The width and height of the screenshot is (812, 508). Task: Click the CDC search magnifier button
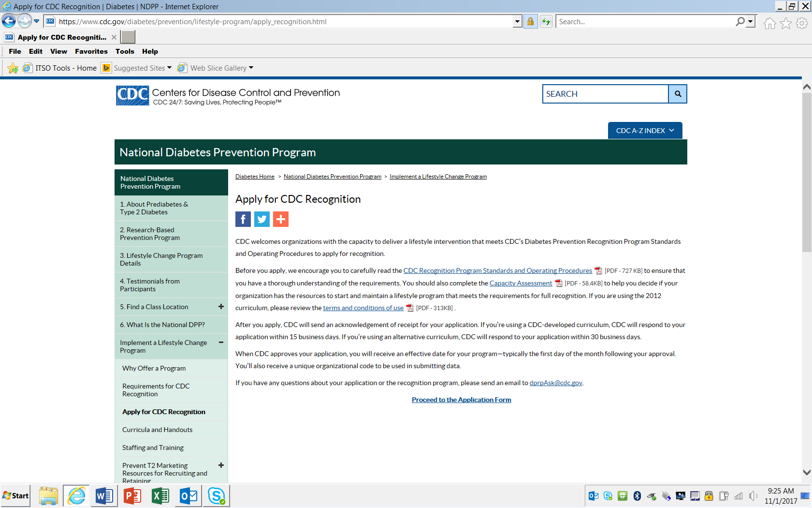pos(678,94)
